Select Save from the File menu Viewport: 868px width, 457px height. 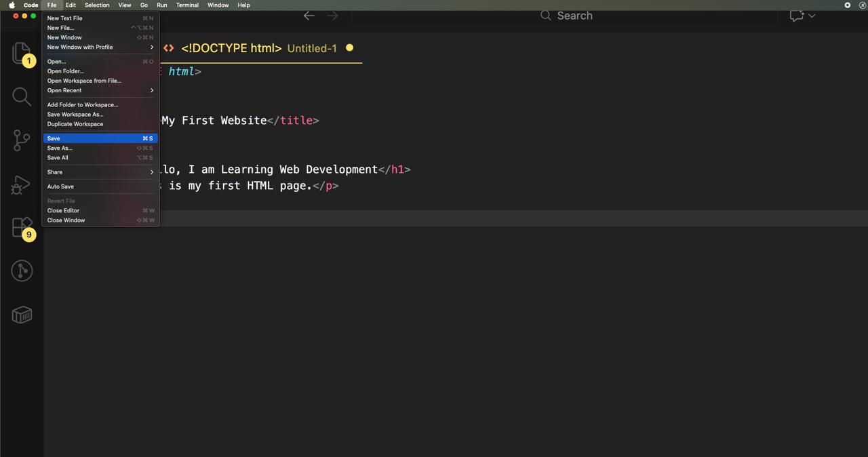point(53,138)
